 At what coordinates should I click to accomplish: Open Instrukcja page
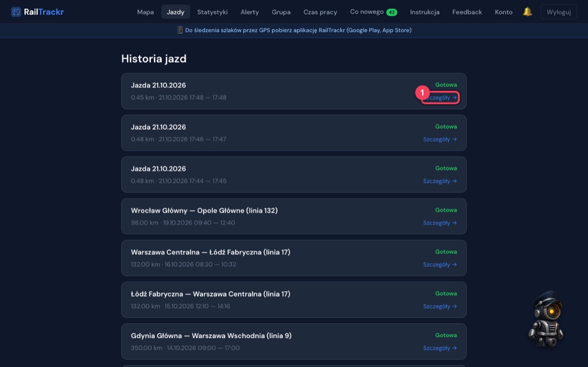(424, 12)
